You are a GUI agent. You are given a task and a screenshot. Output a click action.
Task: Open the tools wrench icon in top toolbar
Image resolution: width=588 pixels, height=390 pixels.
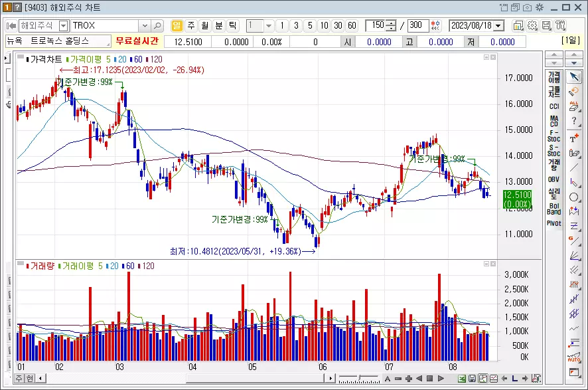point(560,25)
